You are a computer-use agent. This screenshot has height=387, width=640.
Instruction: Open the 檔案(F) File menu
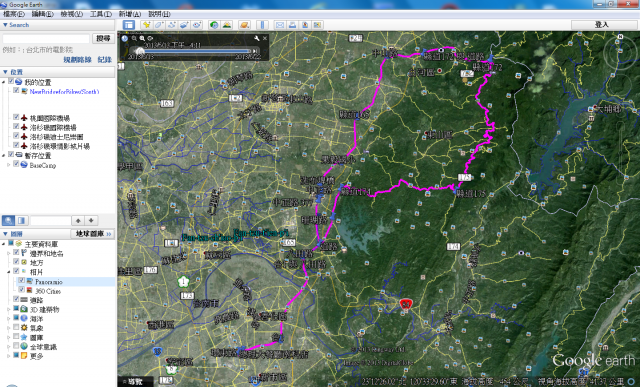pos(14,14)
